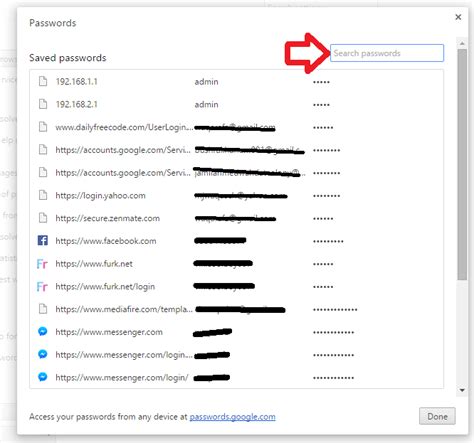
Task: Click the scrollbar down arrow
Action: (x=462, y=390)
